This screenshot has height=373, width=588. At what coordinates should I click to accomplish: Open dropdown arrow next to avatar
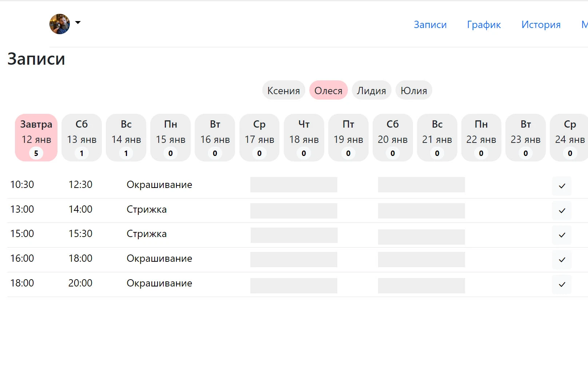coord(78,23)
